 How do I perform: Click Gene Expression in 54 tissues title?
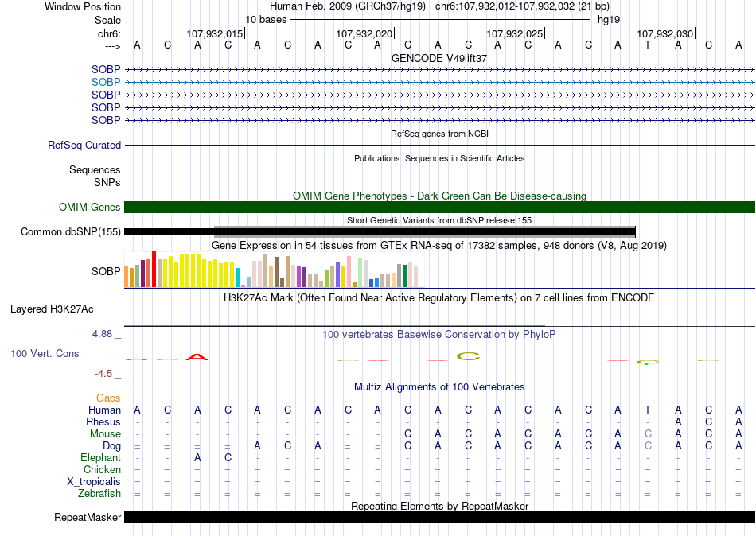tap(439, 246)
